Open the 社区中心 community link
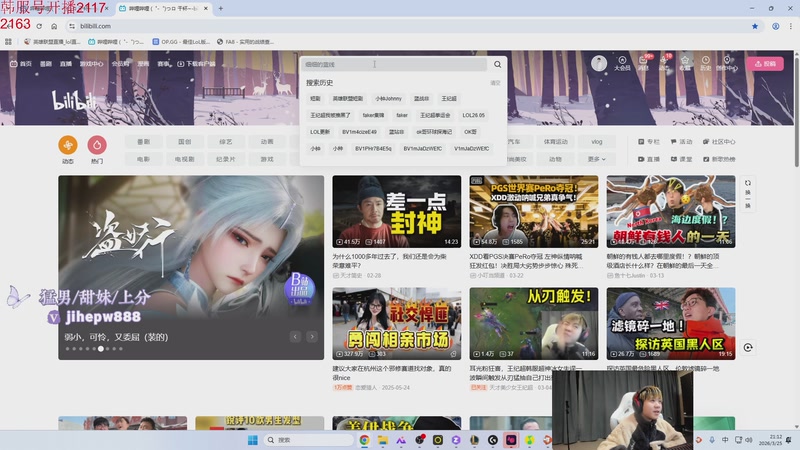This screenshot has height=450, width=800. 719,142
